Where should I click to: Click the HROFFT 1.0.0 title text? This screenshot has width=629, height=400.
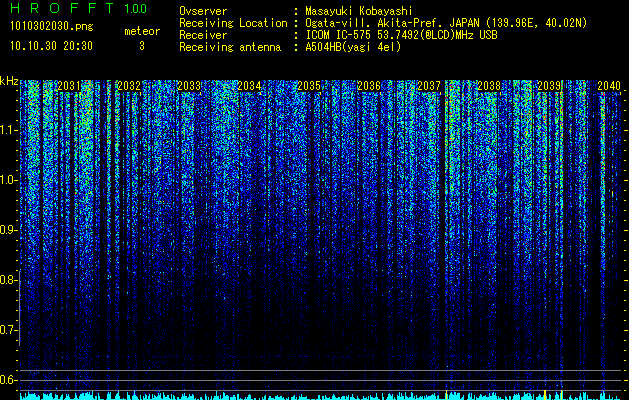(79, 8)
